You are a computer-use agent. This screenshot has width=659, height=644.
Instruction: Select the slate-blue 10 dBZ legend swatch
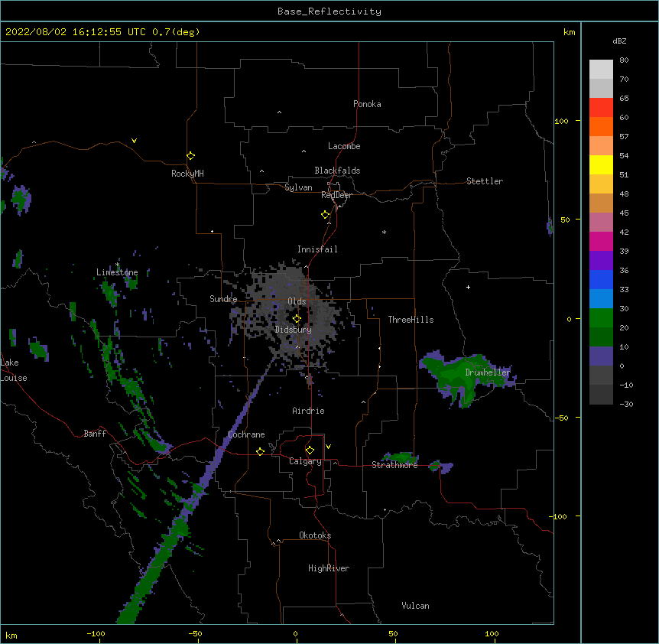pyautogui.click(x=601, y=356)
